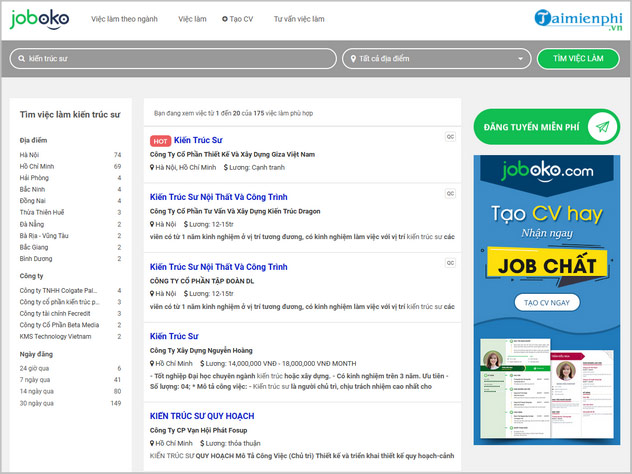Viewport: 632px width, 474px height.
Task: Click the HOT badge on first job
Action: 160,141
